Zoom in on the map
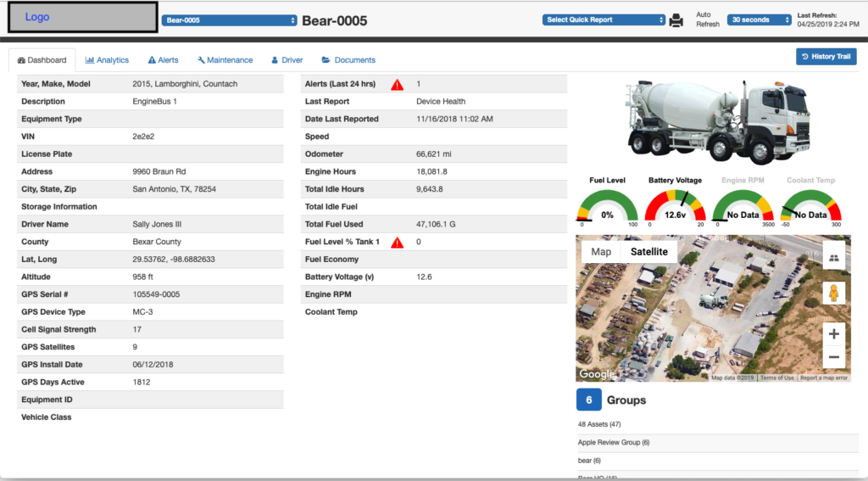 tap(834, 334)
